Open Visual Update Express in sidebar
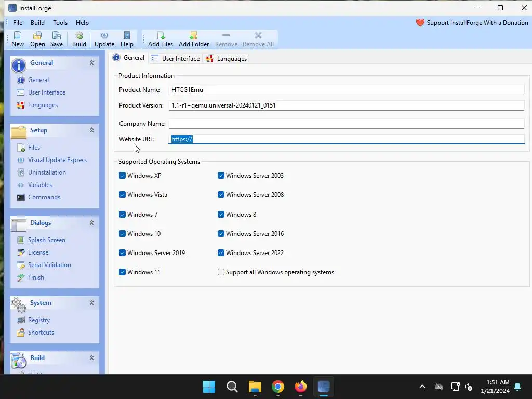This screenshot has height=399, width=532. click(x=52, y=160)
